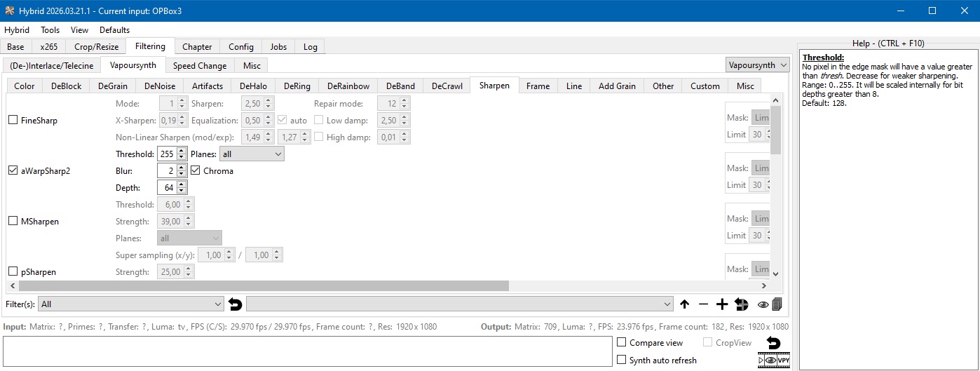The height and width of the screenshot is (371, 980).
Task: Click the aWarpSharp2 Depth value field
Action: click(x=167, y=187)
